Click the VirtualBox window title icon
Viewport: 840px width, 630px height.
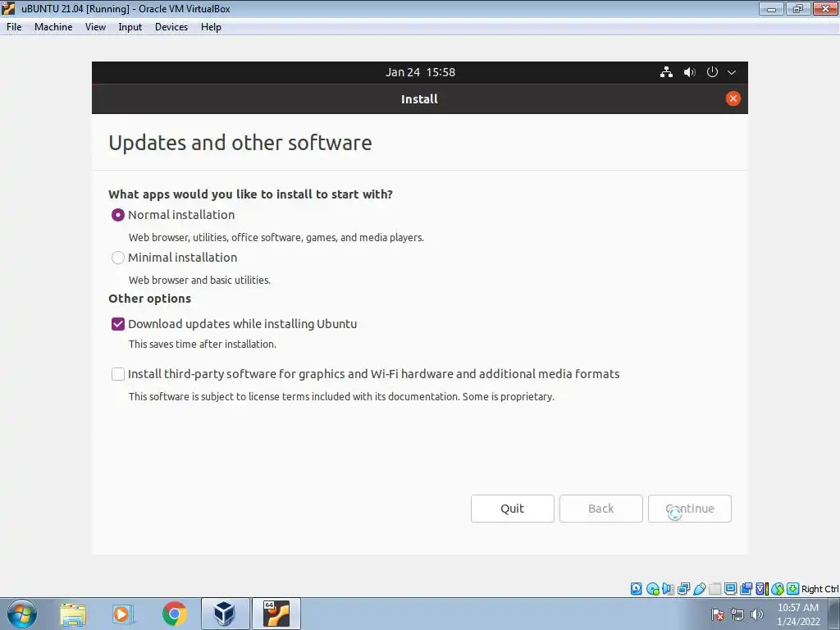pyautogui.click(x=8, y=8)
